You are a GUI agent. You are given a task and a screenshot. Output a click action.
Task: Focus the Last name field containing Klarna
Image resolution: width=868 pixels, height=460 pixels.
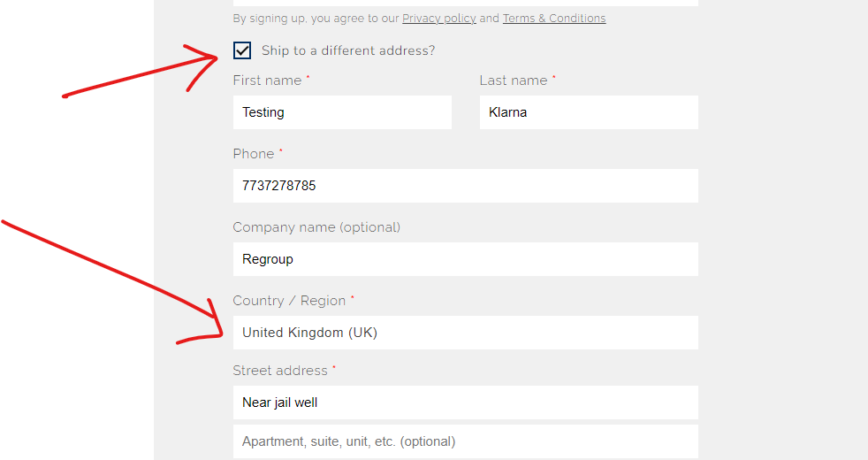589,112
